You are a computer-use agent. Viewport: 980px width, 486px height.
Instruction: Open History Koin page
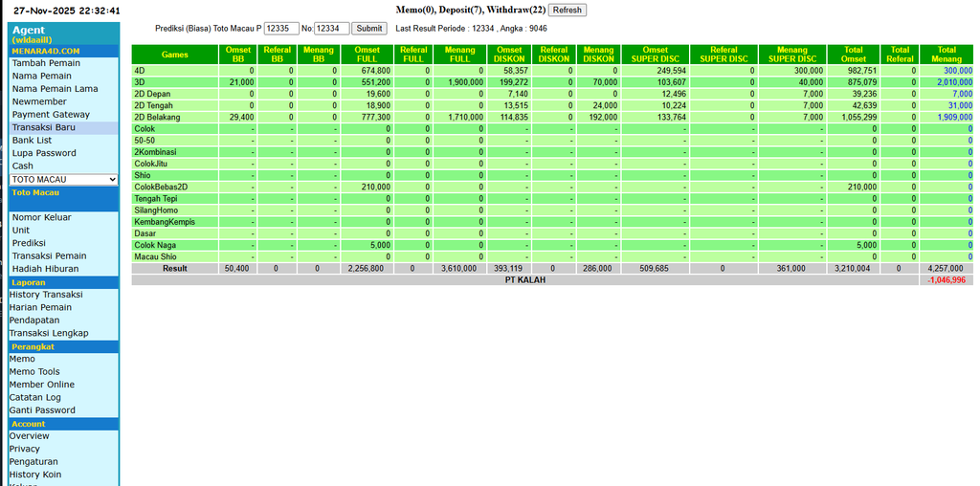click(35, 475)
